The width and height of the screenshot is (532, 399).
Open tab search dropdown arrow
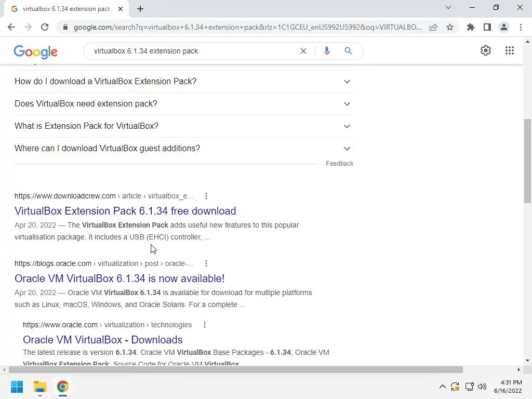(448, 7)
